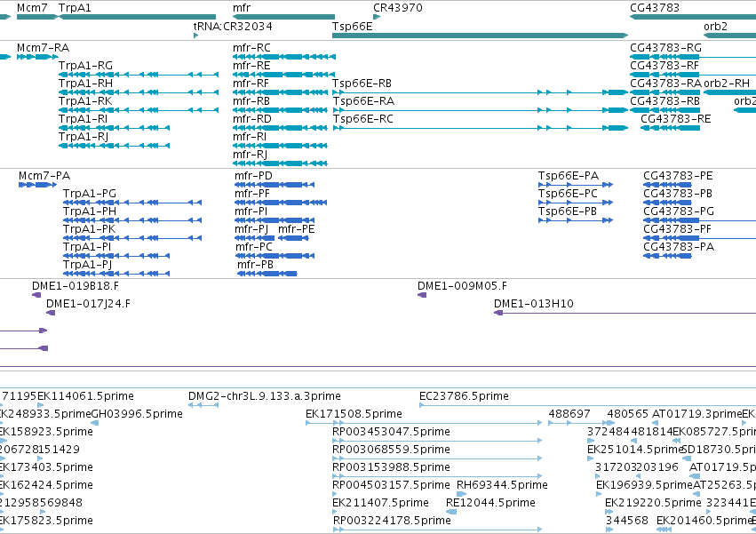Select transcript mfr-RF label
Viewport: 756px width, 534px height.
coord(251,84)
